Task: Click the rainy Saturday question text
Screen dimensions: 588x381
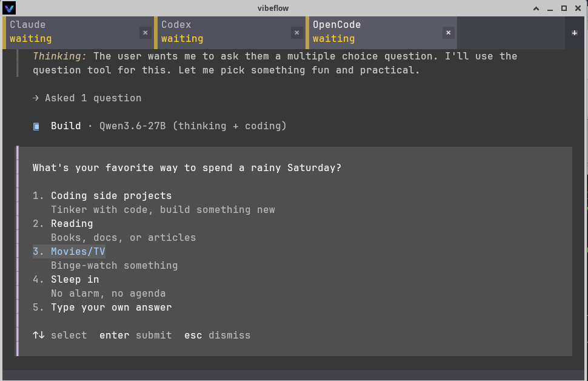Action: pos(187,168)
